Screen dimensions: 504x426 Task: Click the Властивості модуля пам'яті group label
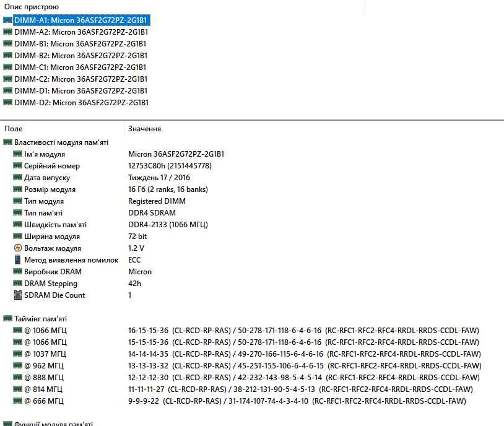click(61, 142)
